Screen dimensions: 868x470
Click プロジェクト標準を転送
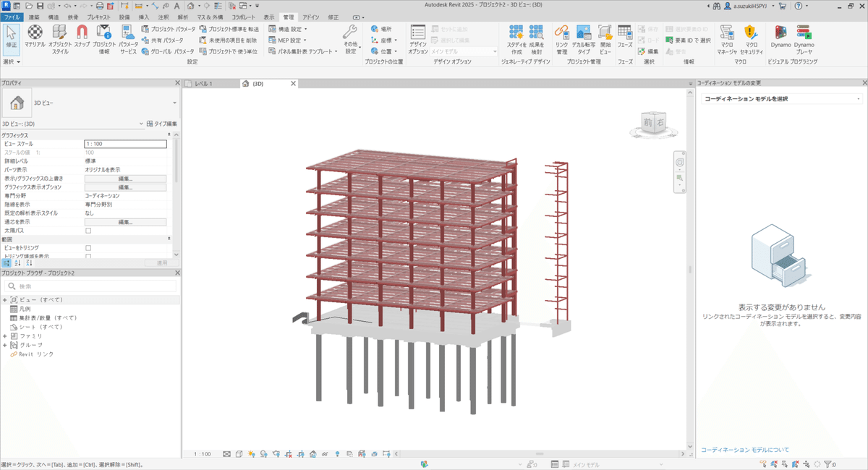[229, 29]
